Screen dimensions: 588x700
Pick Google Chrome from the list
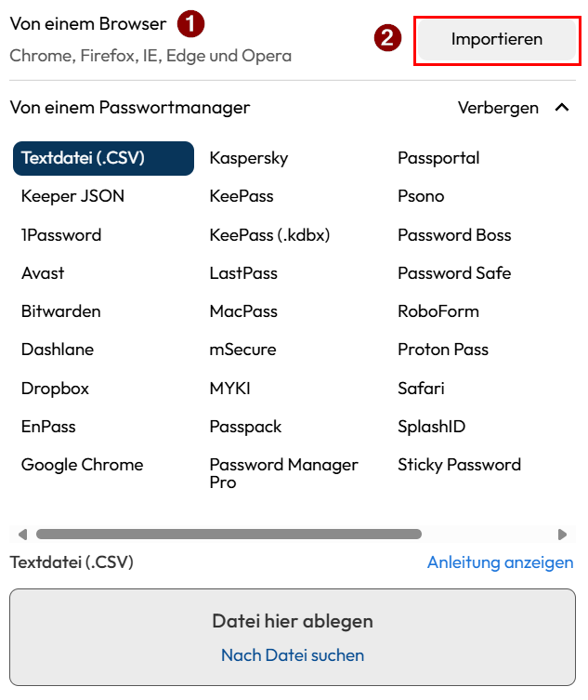point(82,465)
